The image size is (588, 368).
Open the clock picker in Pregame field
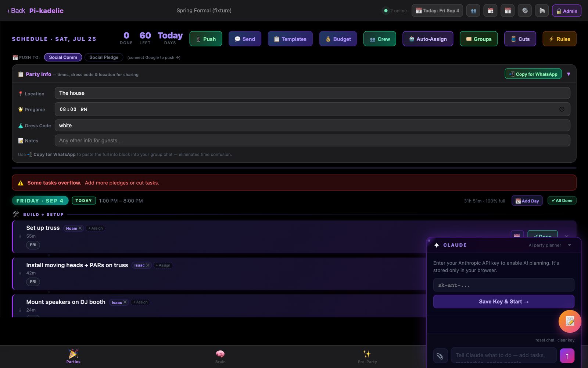pos(562,109)
